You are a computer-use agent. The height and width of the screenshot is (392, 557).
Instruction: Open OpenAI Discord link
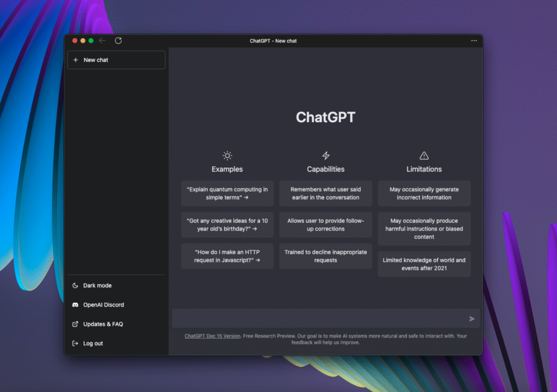[x=116, y=304]
